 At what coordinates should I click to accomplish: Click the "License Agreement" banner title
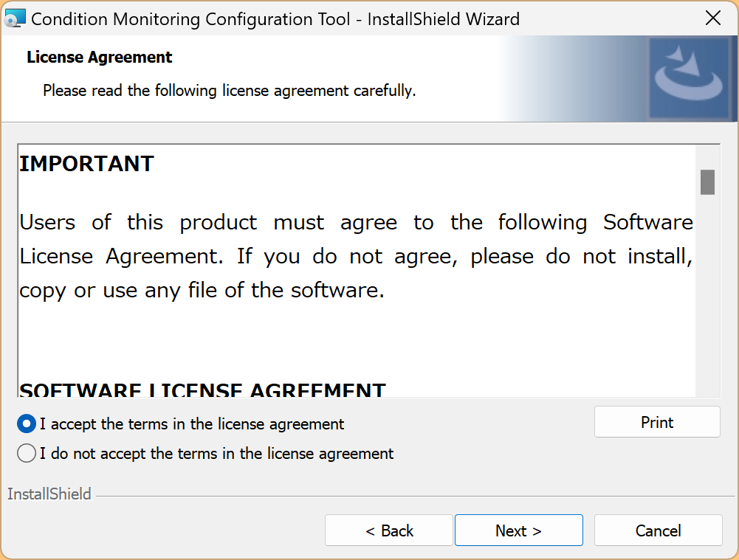[99, 58]
